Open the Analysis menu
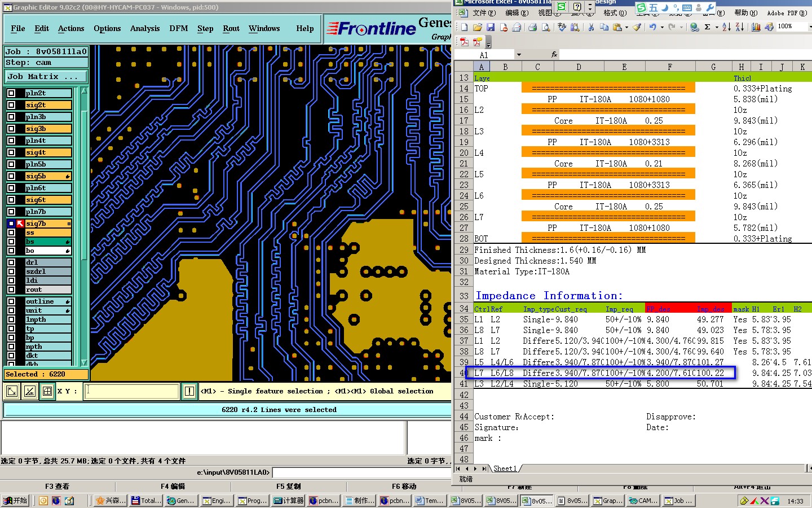 pyautogui.click(x=145, y=29)
